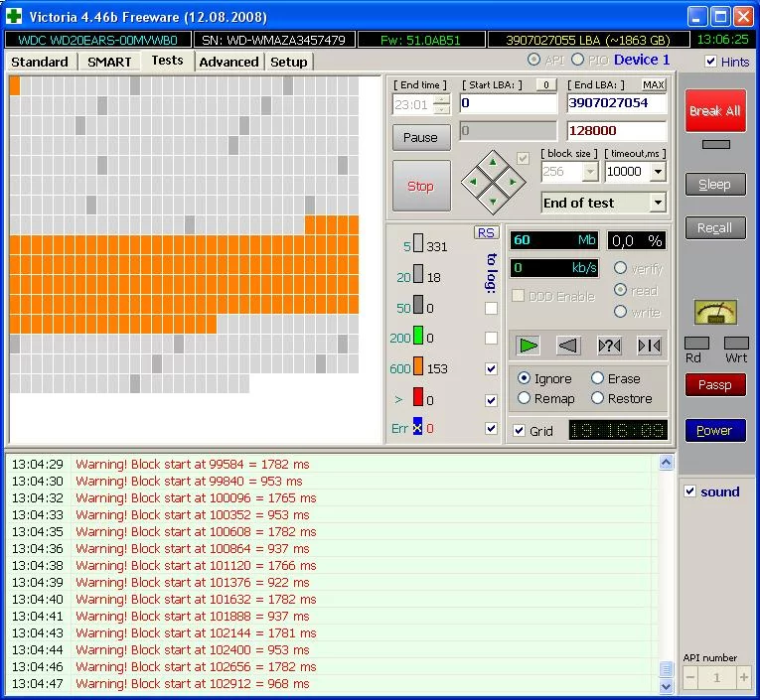Click the End LBA input field
The image size is (760, 700).
(x=615, y=103)
